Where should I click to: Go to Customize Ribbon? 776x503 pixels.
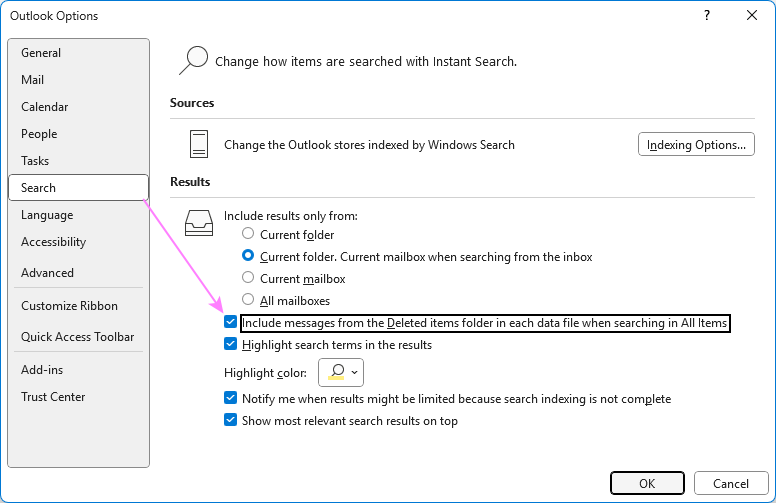(78, 306)
